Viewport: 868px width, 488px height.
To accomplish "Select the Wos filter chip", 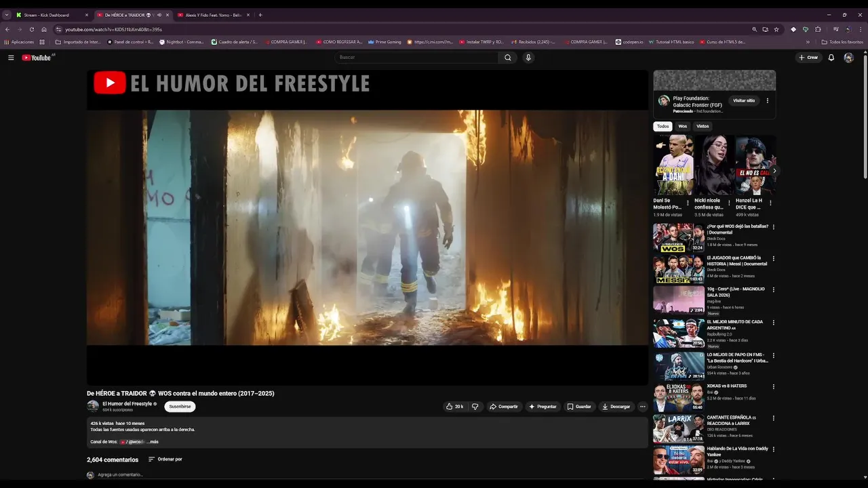I will coord(682,126).
